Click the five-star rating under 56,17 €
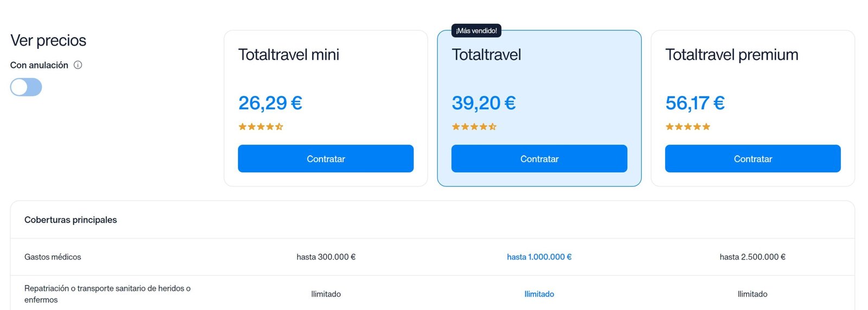The image size is (868, 310). (x=688, y=127)
